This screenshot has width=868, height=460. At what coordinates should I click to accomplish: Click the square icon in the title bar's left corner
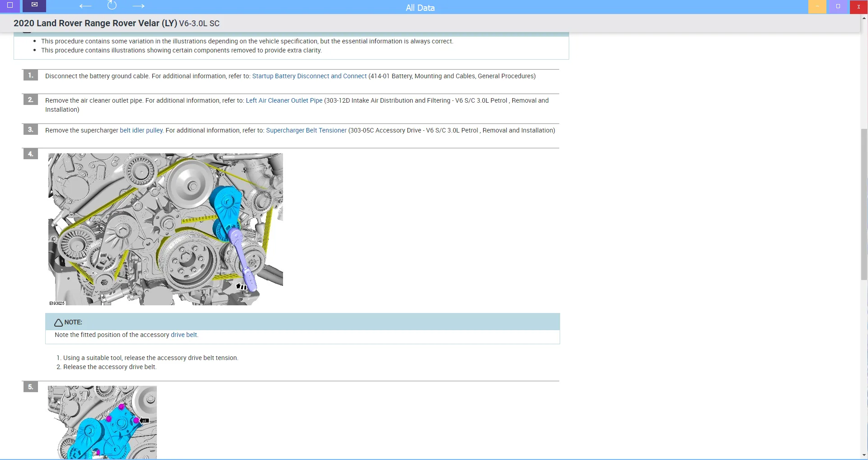coord(10,6)
